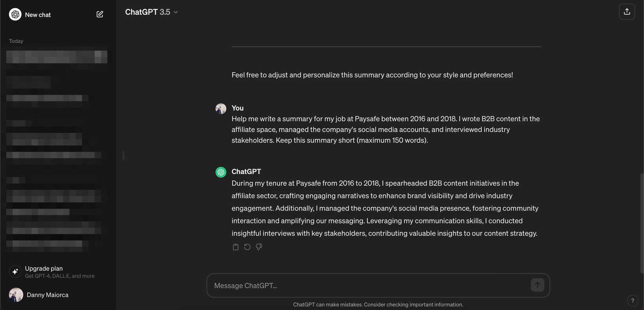Open help via the question mark icon
Viewport: 644px width, 310px height.
tap(632, 300)
